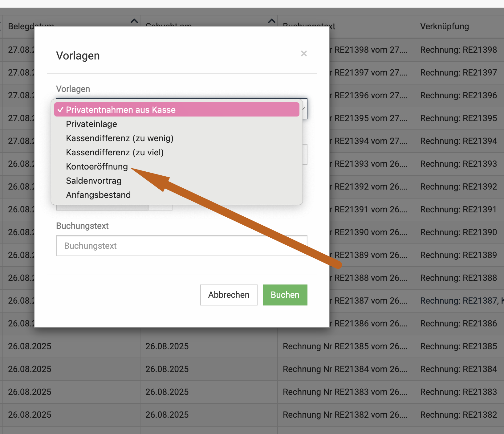Click the Verknüpfung column header
504x434 pixels.
pyautogui.click(x=444, y=27)
